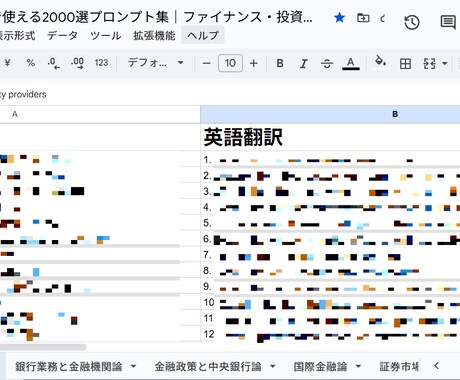Viewport: 460px width, 380px height.
Task: Format cell as percent
Action: (x=31, y=63)
